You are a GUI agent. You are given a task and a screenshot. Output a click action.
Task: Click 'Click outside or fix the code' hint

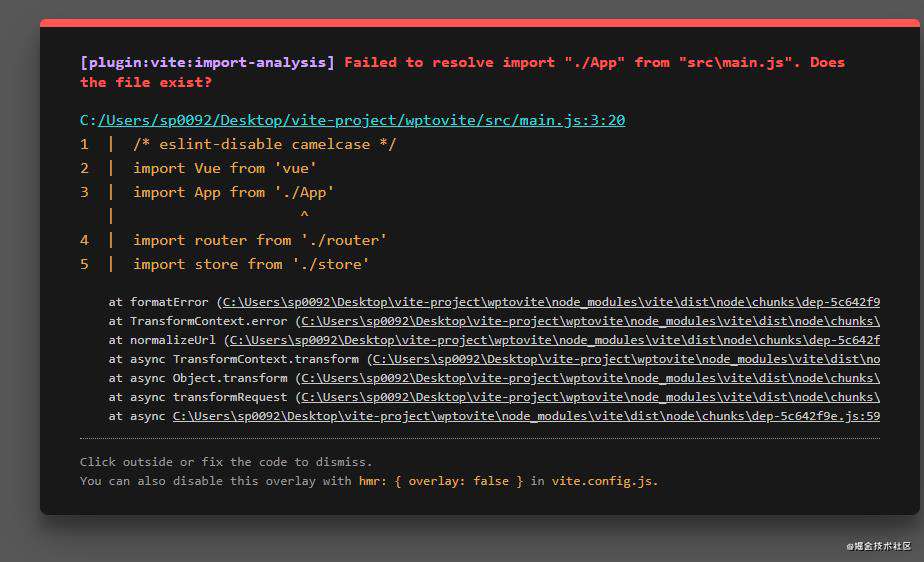226,462
